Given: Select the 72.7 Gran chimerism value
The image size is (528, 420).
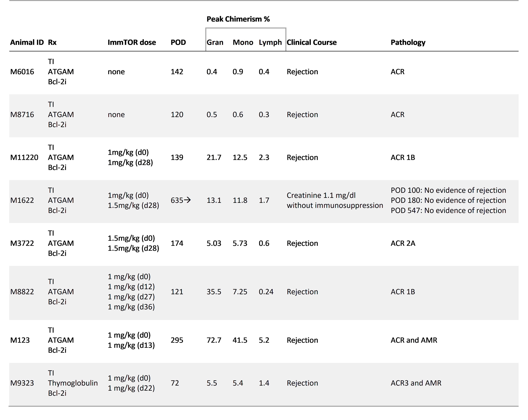Looking at the screenshot, I should pos(214,340).
